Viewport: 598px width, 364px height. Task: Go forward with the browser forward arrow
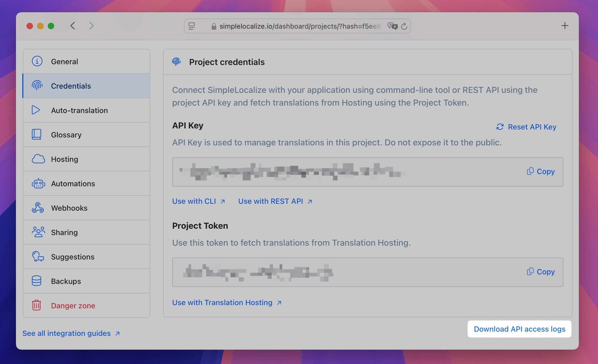[x=91, y=26]
